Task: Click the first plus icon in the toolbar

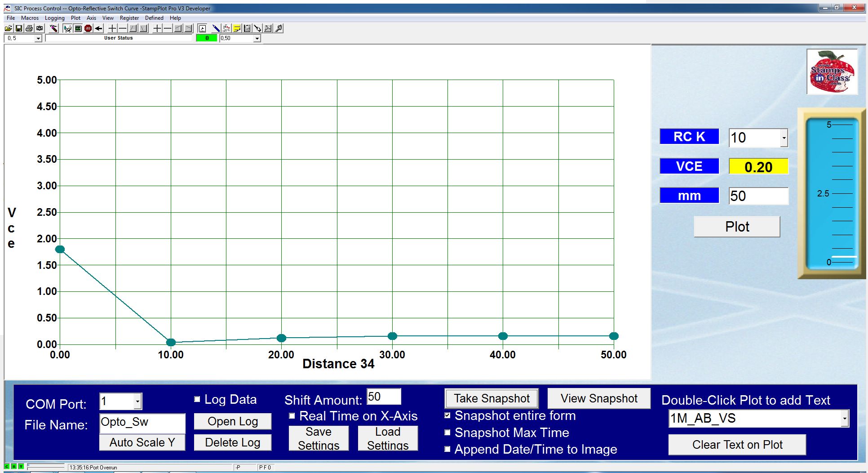Action: point(112,28)
